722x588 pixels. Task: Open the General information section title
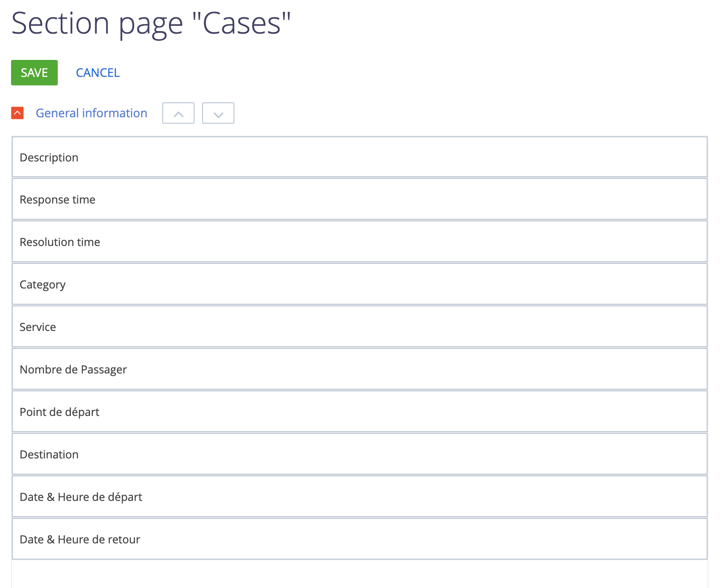click(x=91, y=113)
